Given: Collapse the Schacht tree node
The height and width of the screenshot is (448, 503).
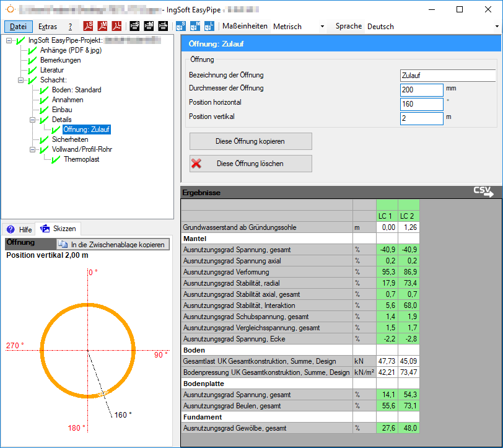Looking at the screenshot, I should tap(21, 80).
